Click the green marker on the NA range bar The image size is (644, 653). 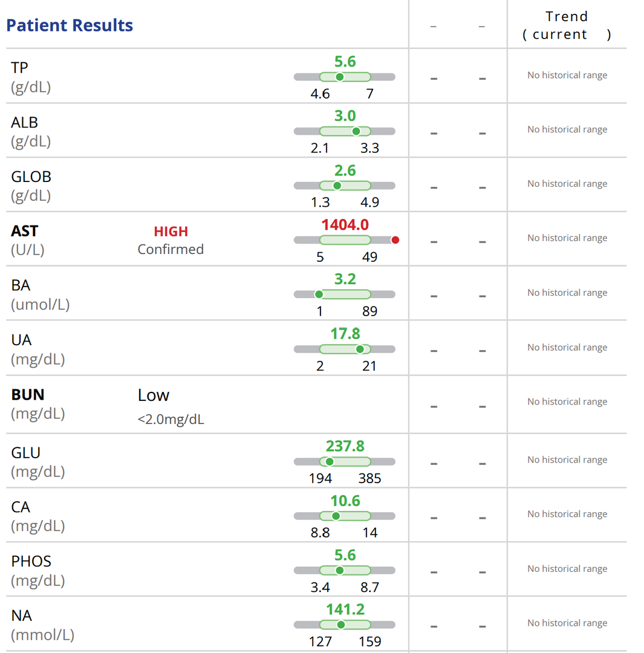click(340, 625)
